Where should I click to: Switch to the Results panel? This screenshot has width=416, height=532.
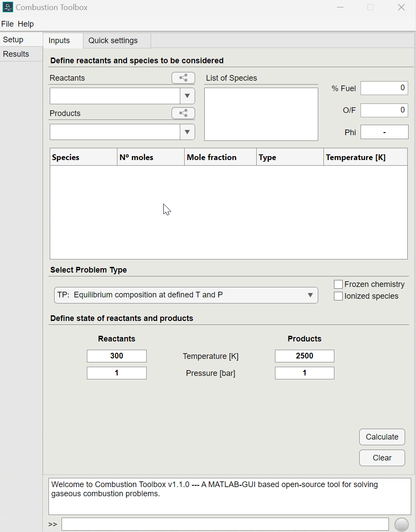point(16,54)
